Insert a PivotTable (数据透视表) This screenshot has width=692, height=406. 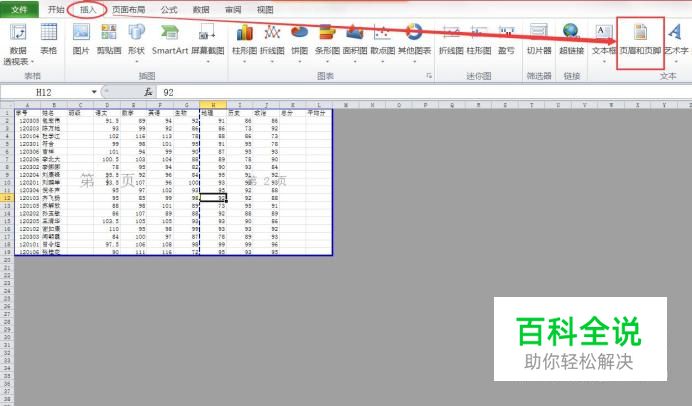coord(18,44)
